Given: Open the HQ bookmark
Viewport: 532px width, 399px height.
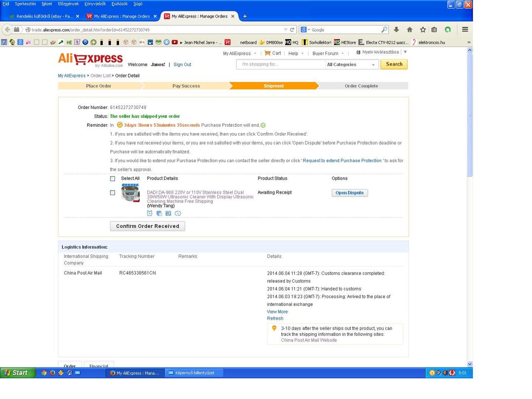Looking at the screenshot, I should (292, 42).
